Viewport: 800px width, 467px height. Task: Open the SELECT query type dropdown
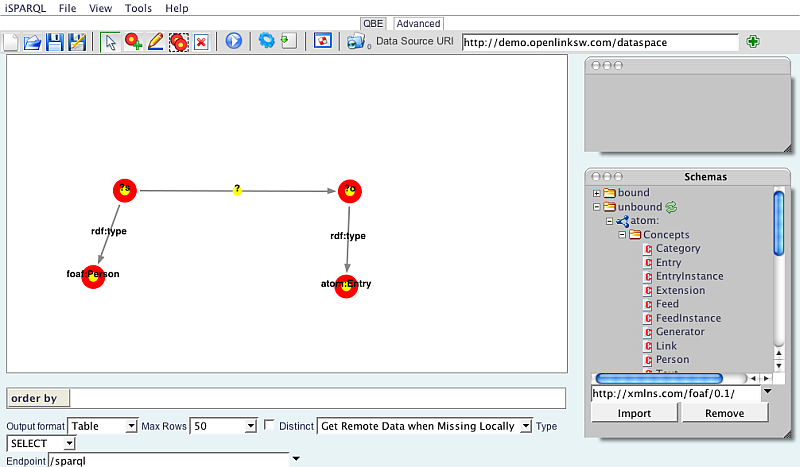click(x=69, y=443)
